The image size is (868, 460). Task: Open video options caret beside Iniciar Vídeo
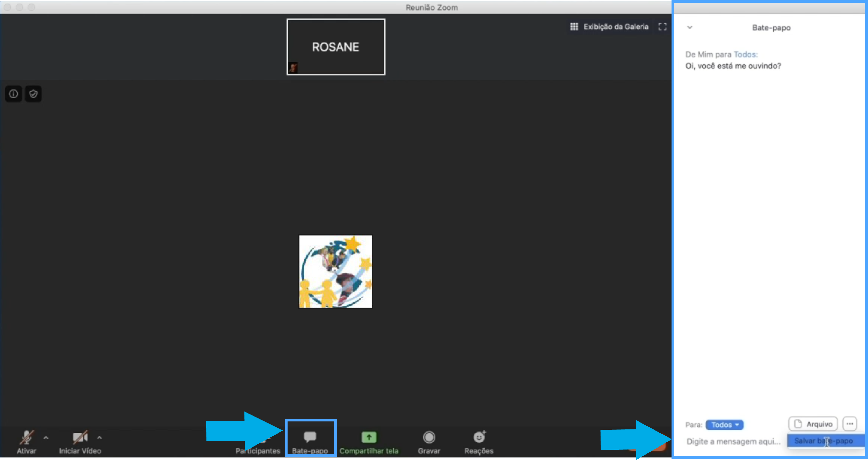[99, 438]
